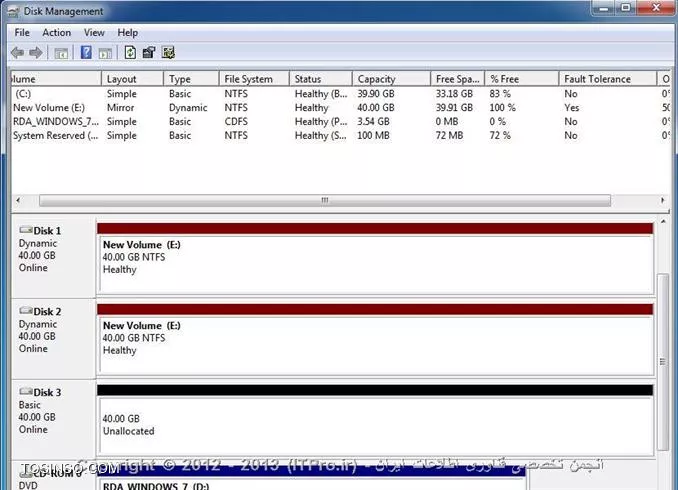Click the Disk 1 label
The image size is (678, 490).
[x=47, y=231]
